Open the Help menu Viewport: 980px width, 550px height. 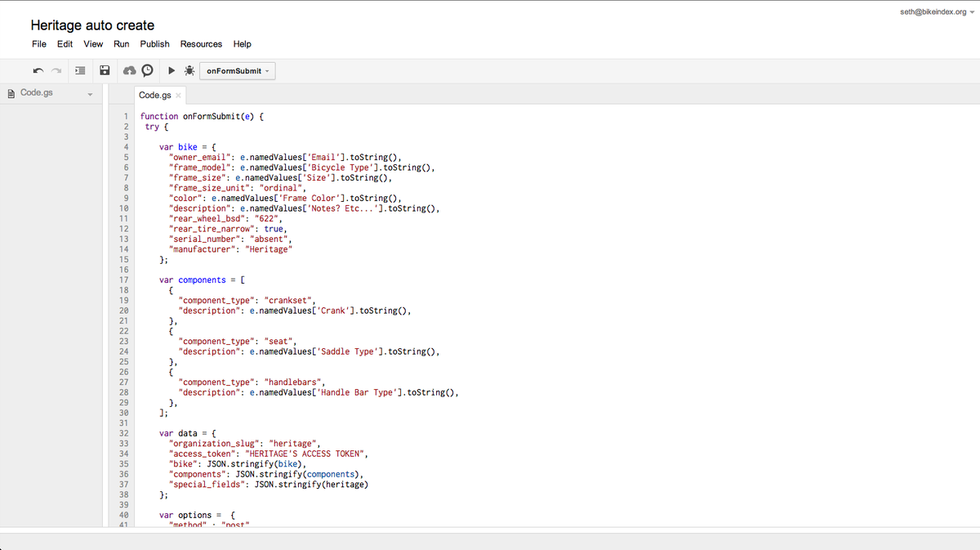coord(242,44)
